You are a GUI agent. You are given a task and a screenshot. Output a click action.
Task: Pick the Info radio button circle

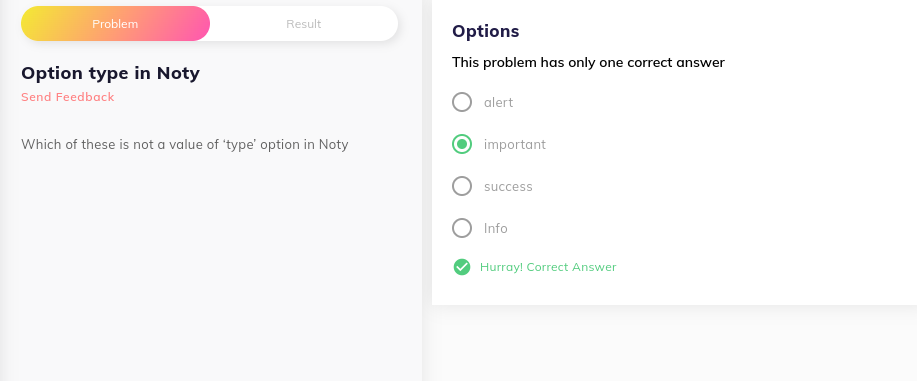462,228
